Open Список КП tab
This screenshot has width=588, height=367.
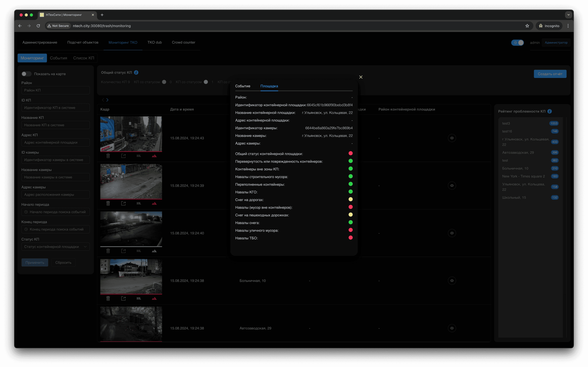(x=84, y=58)
